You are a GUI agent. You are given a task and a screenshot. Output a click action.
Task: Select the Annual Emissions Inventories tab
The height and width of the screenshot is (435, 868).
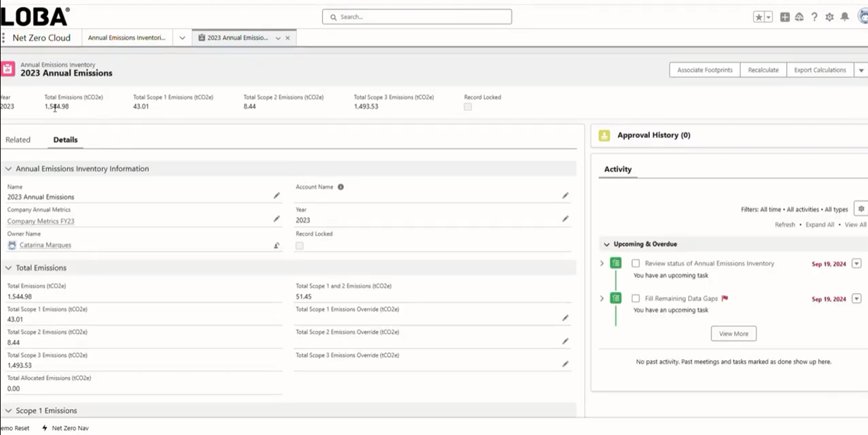(126, 38)
